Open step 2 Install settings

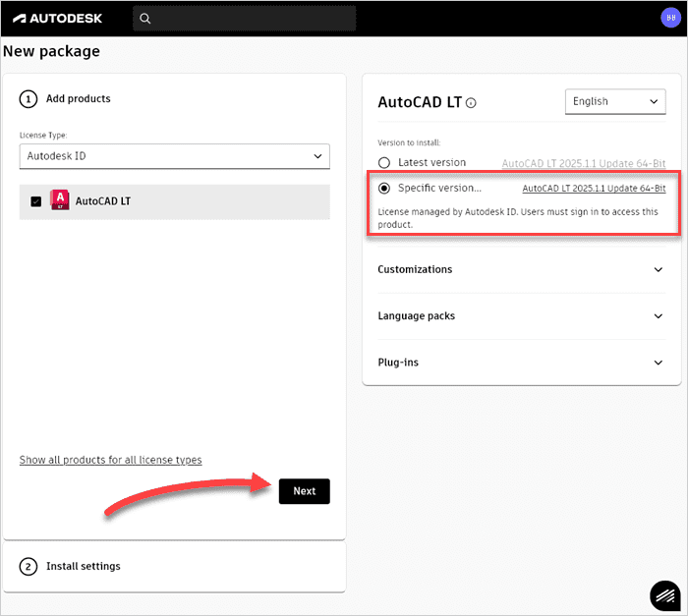[70, 567]
